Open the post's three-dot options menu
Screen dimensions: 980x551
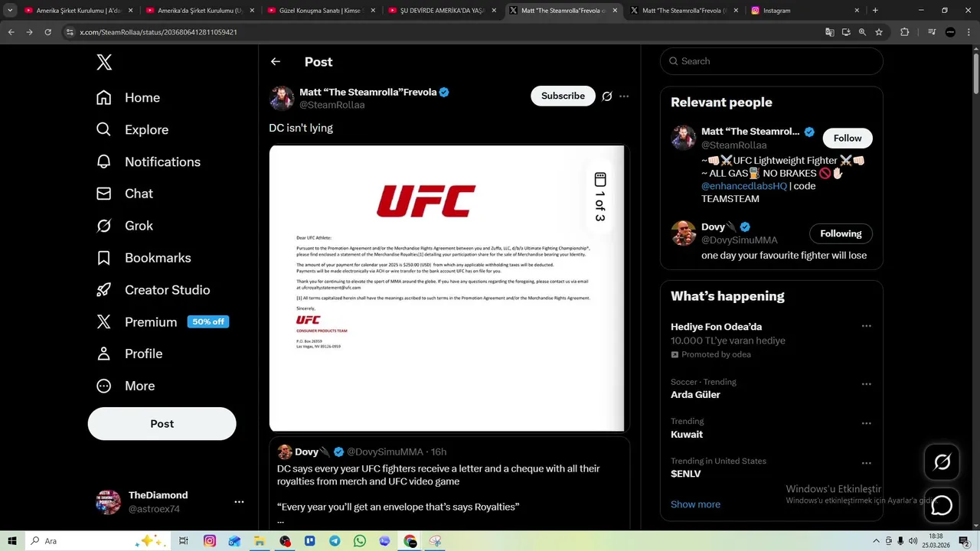coord(624,96)
